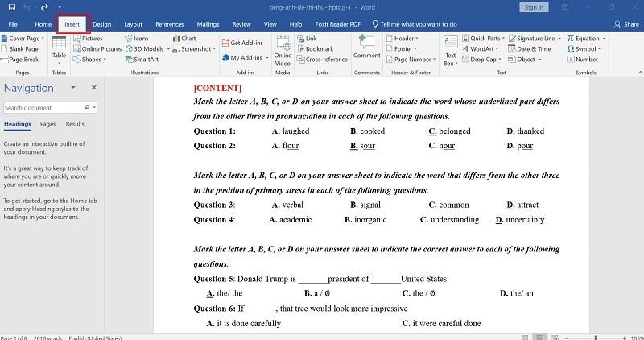This screenshot has width=644, height=340.
Task: Switch to Pages in Navigation pane
Action: tap(47, 124)
